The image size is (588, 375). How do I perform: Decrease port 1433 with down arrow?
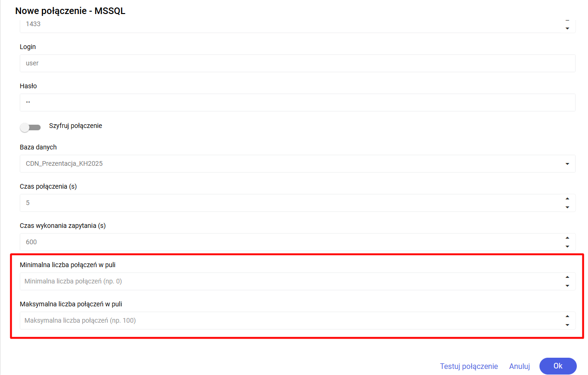click(567, 28)
